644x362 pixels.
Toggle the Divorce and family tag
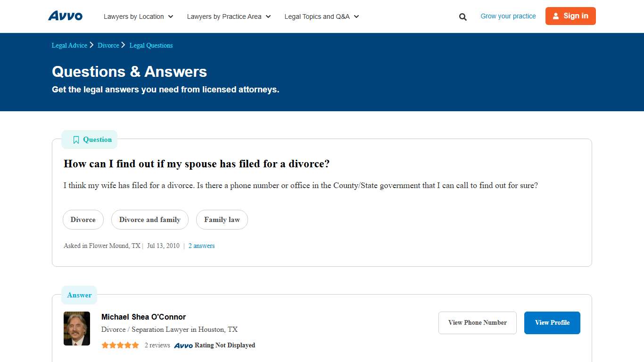pos(149,220)
